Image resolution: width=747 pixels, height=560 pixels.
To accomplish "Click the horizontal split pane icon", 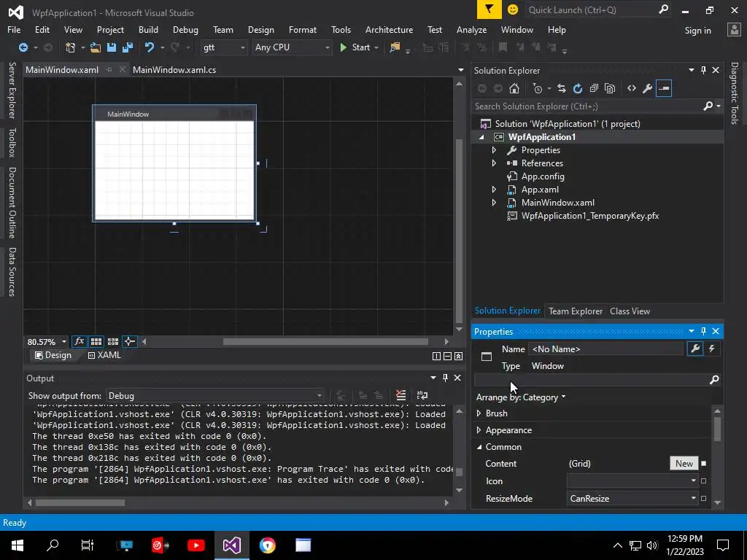I will coord(447,356).
